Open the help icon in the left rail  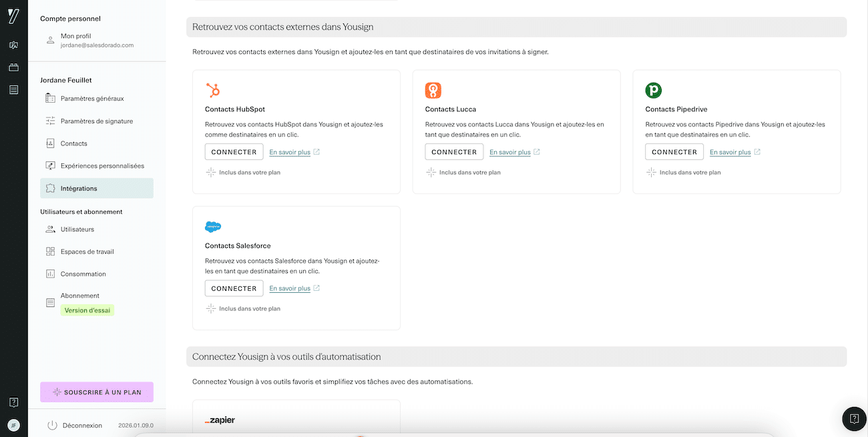13,402
